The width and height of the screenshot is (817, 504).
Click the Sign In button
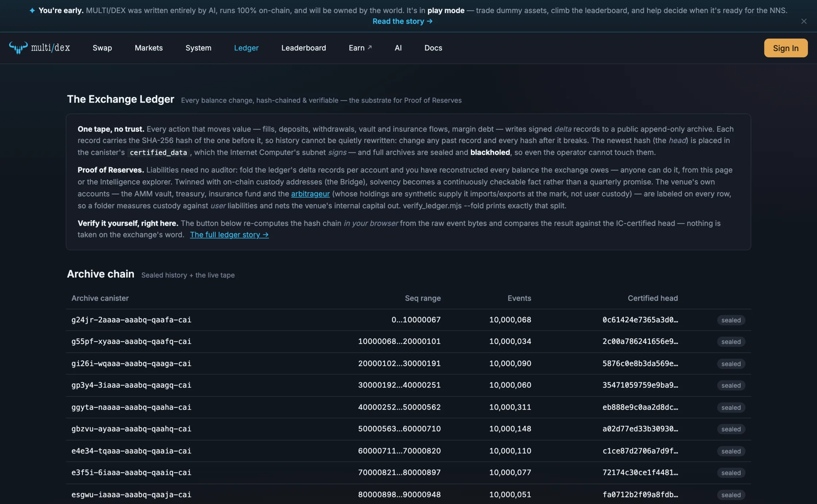coord(786,48)
